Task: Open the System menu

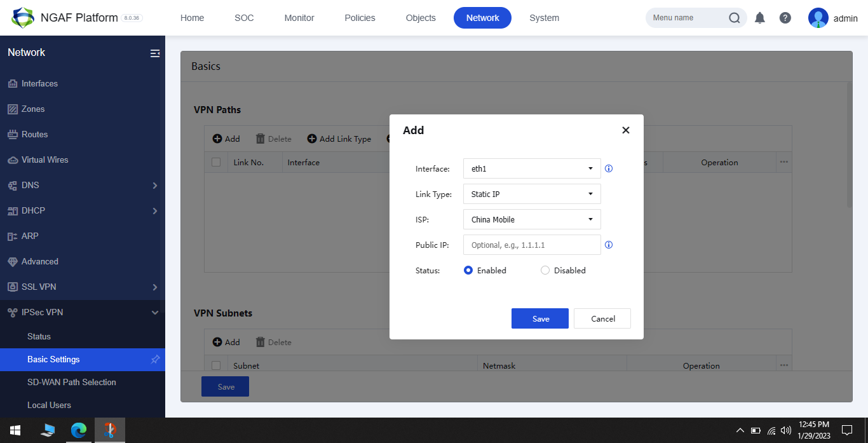Action: click(544, 17)
